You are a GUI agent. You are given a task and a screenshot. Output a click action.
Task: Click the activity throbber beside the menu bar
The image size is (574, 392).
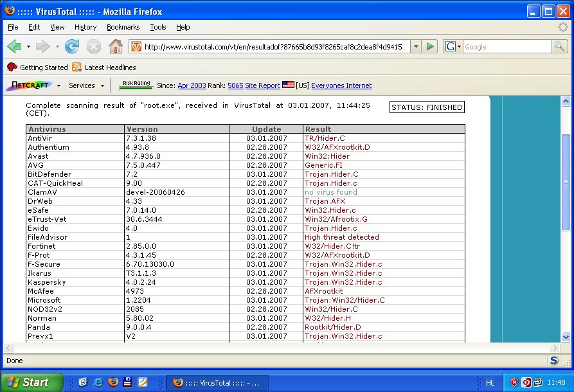(x=562, y=27)
